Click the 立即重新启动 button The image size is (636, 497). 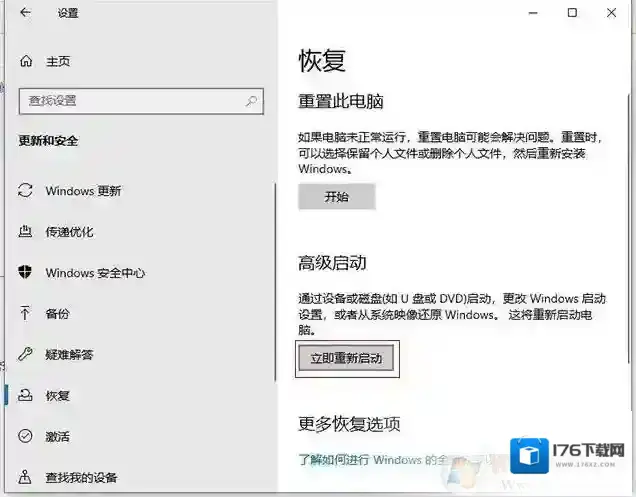(x=346, y=358)
